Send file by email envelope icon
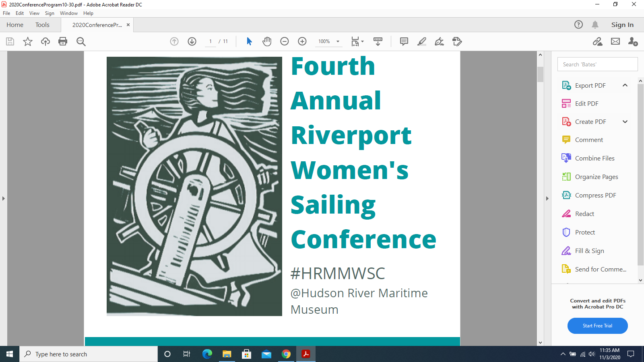Viewport: 644px width, 362px height. click(x=615, y=41)
